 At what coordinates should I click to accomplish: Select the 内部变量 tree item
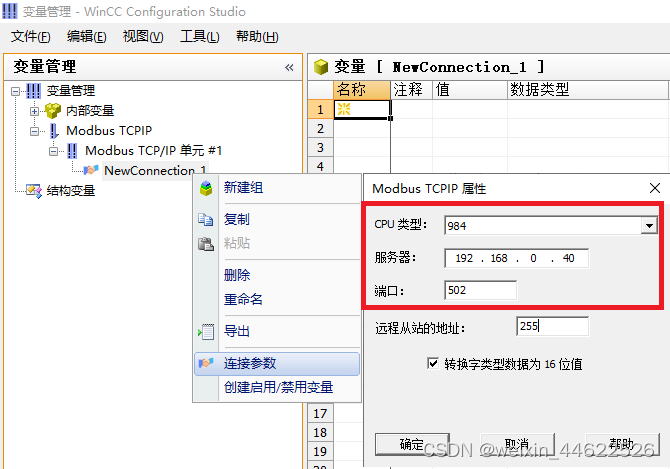pyautogui.click(x=90, y=111)
